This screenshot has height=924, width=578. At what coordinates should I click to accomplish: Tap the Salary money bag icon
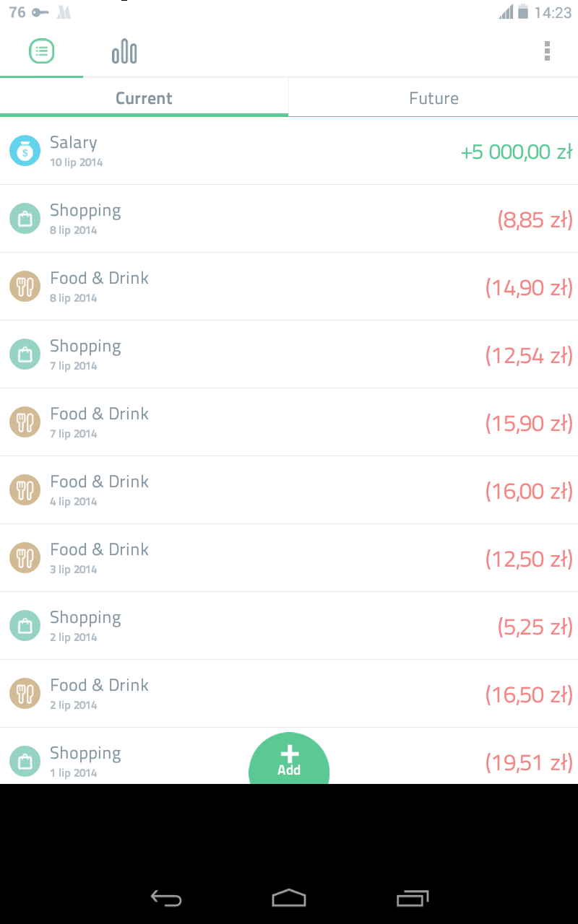click(25, 151)
